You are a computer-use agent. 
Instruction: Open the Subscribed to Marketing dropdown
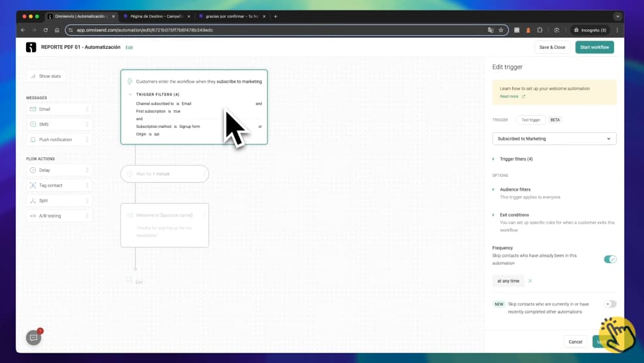point(554,138)
